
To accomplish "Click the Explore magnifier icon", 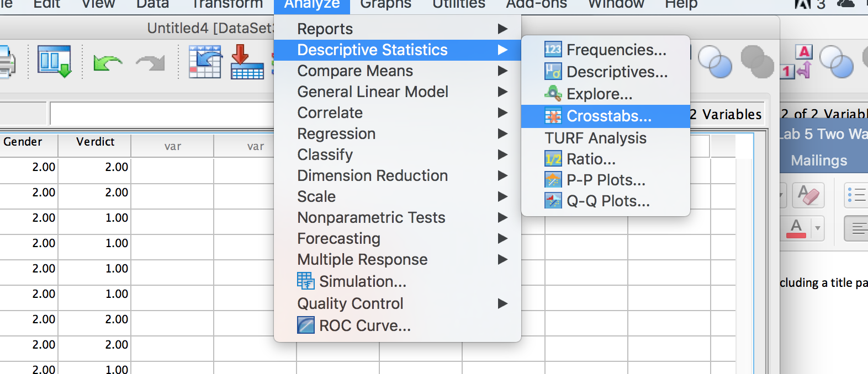I will coord(553,93).
